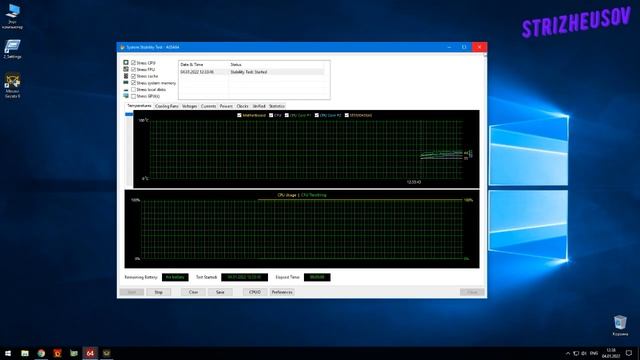Minimize the System Stability Test window
This screenshot has height=360, width=640.
(449, 47)
